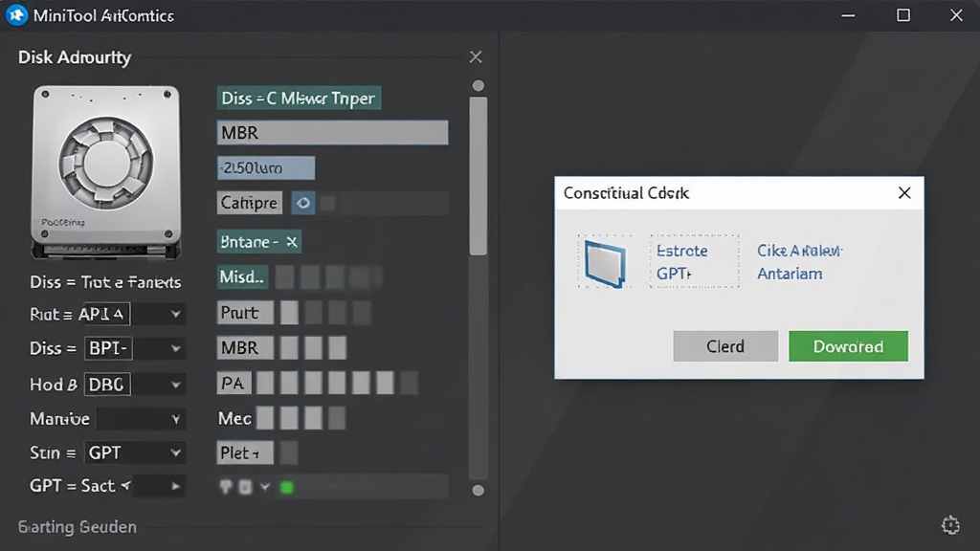Click the vertical scrollbar thumb
980x551 pixels.
[479, 176]
